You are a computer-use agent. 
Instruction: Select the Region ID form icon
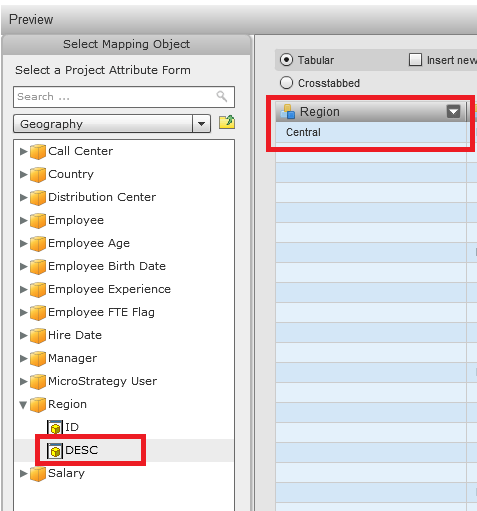point(55,427)
